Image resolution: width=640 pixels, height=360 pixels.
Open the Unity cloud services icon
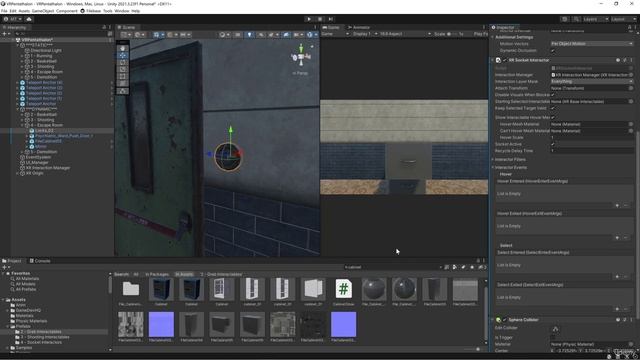pos(29,19)
